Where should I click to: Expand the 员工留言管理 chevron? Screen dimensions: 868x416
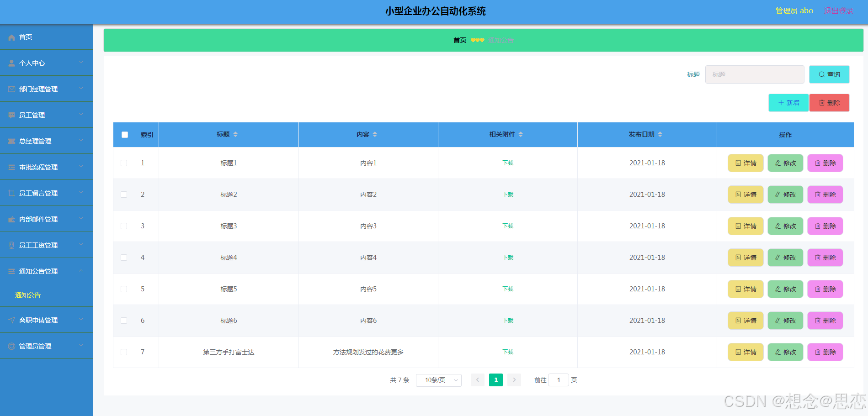point(81,193)
